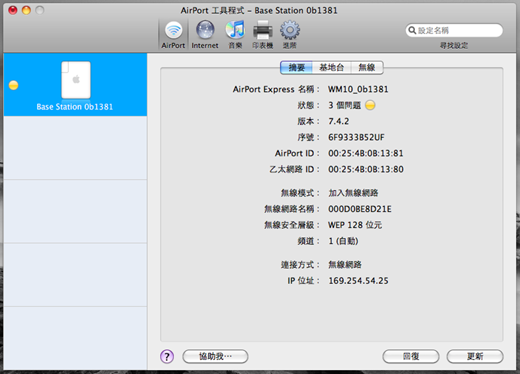The image size is (520, 374).
Task: Click the version value 7.4.2
Action: pyautogui.click(x=338, y=121)
